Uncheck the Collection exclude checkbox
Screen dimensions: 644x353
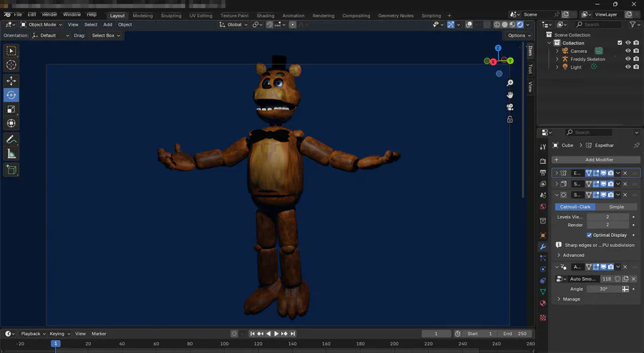click(x=620, y=43)
